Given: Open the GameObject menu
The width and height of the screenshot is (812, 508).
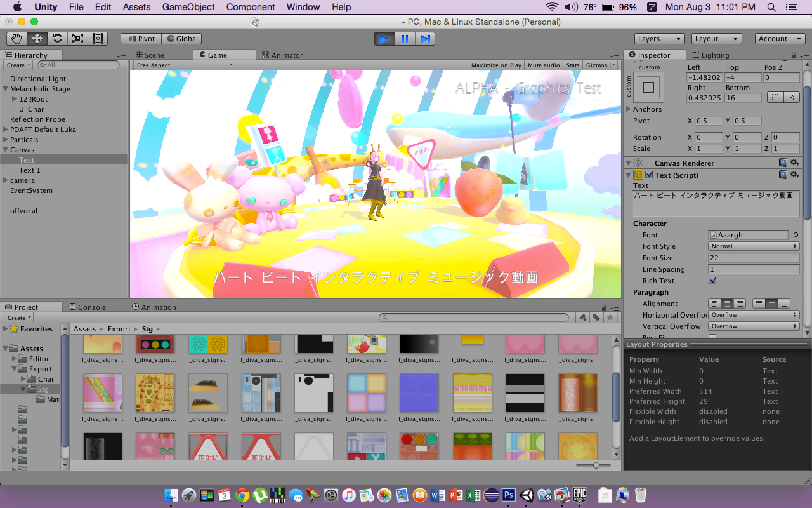Looking at the screenshot, I should click(188, 7).
